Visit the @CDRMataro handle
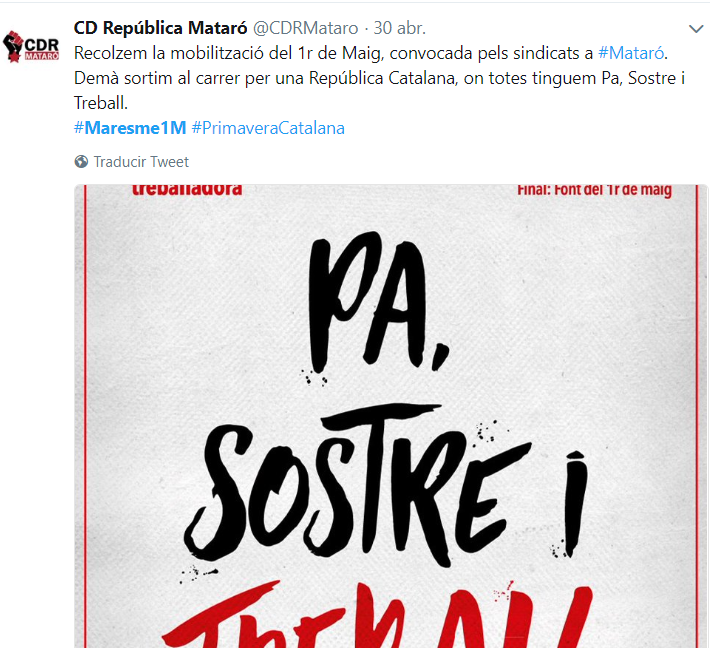The width and height of the screenshot is (710, 648). [x=305, y=28]
